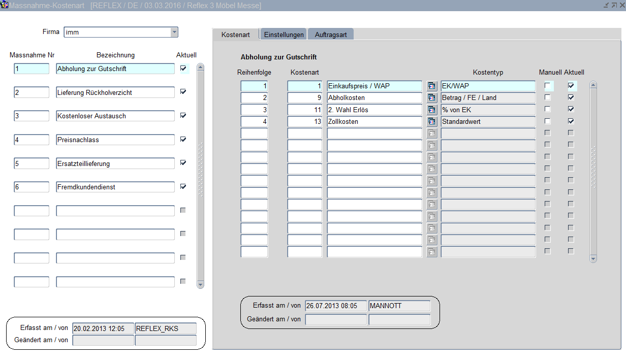Click lookup icon next to 2. Wahl Erlös
The width and height of the screenshot is (626, 364).
431,110
